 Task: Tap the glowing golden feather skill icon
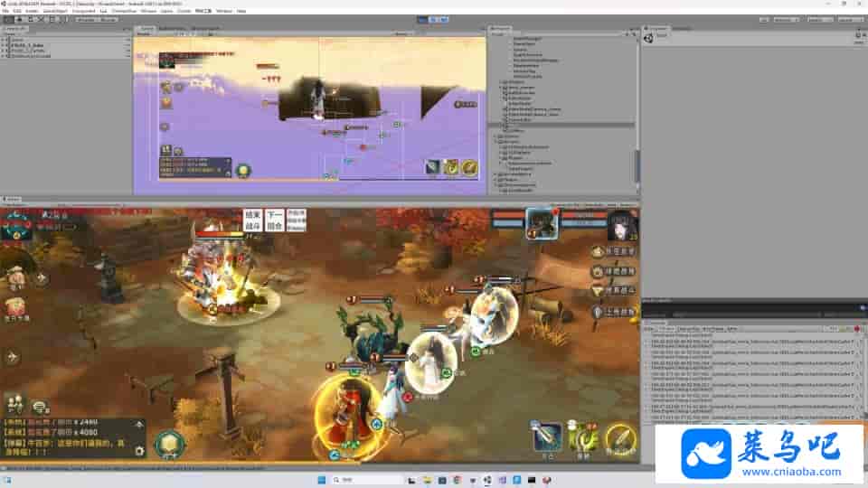pyautogui.click(x=620, y=438)
